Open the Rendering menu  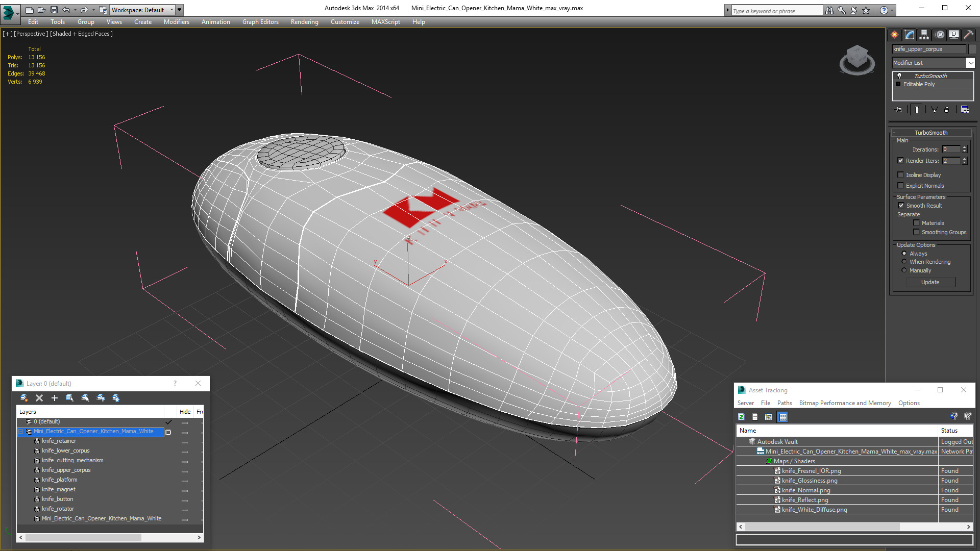(304, 22)
